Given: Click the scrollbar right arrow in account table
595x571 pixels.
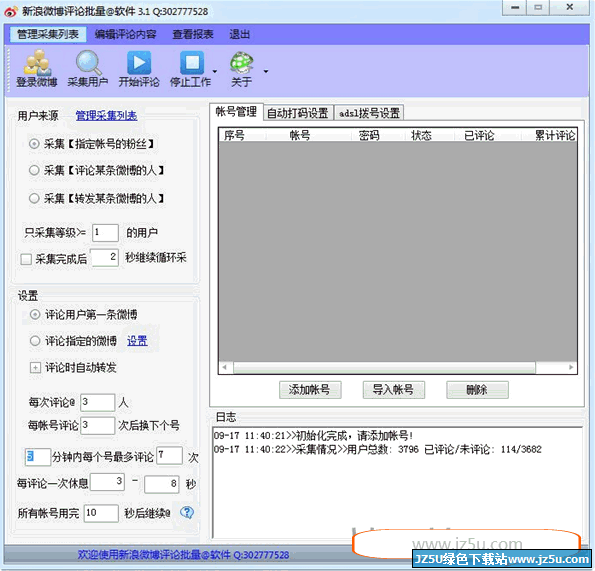Looking at the screenshot, I should [571, 367].
